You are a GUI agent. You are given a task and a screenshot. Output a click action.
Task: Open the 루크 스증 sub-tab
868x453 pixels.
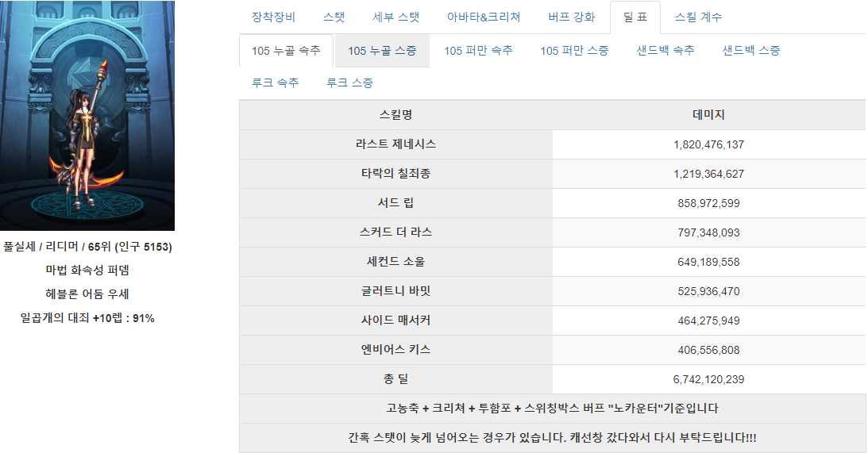(x=349, y=83)
